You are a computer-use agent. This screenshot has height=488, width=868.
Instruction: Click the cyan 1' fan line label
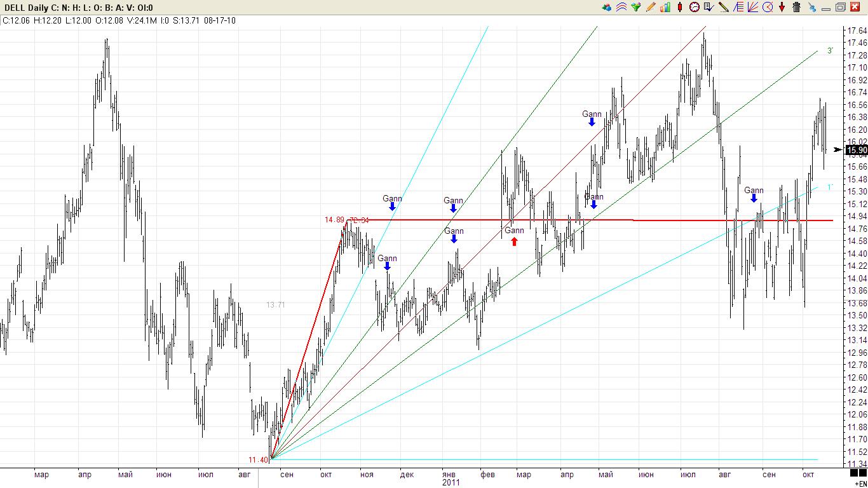click(830, 187)
